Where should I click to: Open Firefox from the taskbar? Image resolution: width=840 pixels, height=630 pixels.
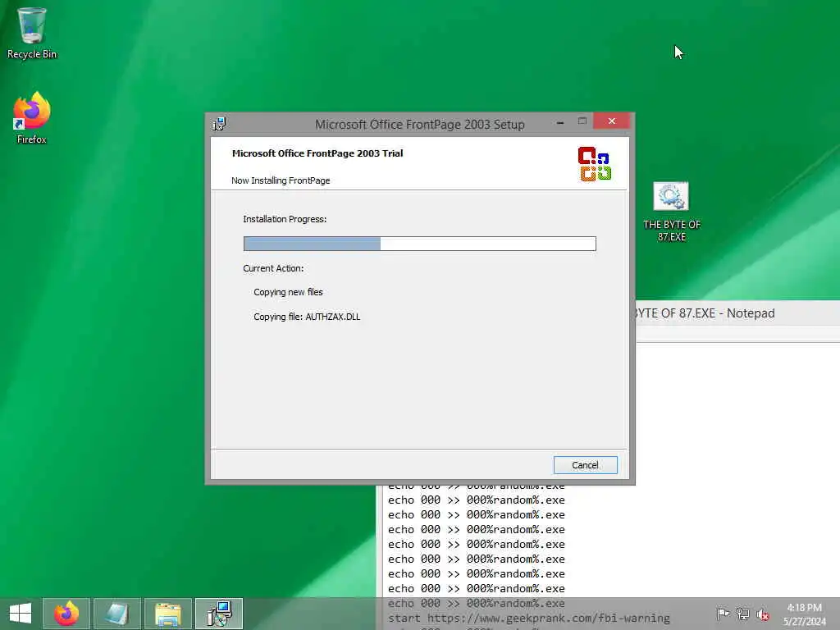pos(66,614)
